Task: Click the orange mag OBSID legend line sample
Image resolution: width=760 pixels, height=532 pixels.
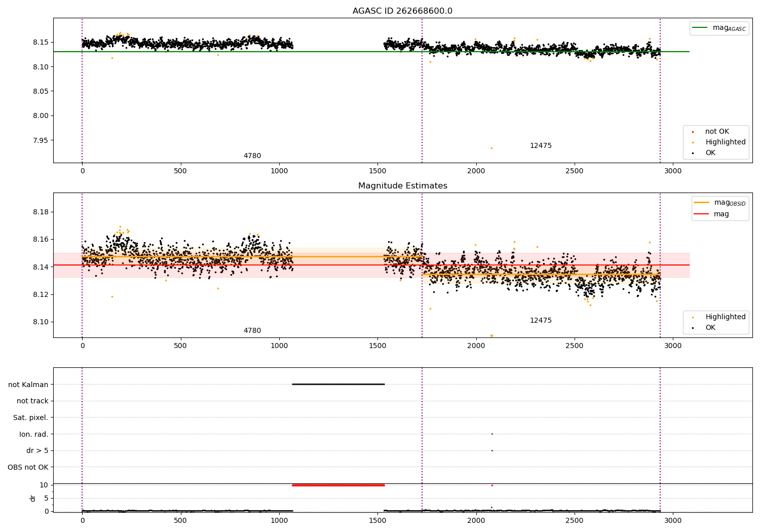Action: [x=702, y=203]
